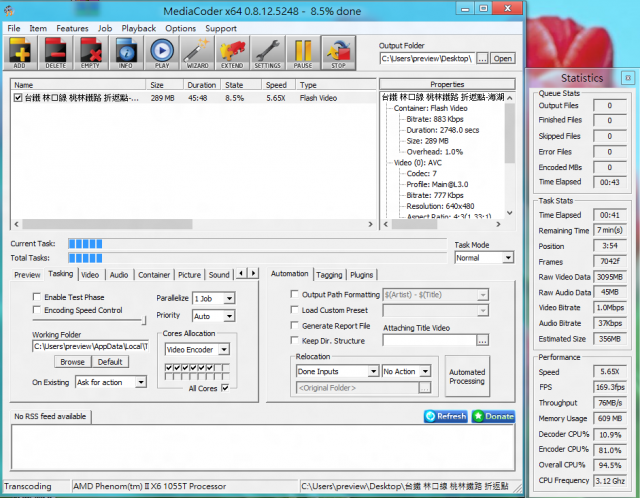The width and height of the screenshot is (640, 498).
Task: Launch the WIZARD toolbar icon
Action: pos(196,51)
